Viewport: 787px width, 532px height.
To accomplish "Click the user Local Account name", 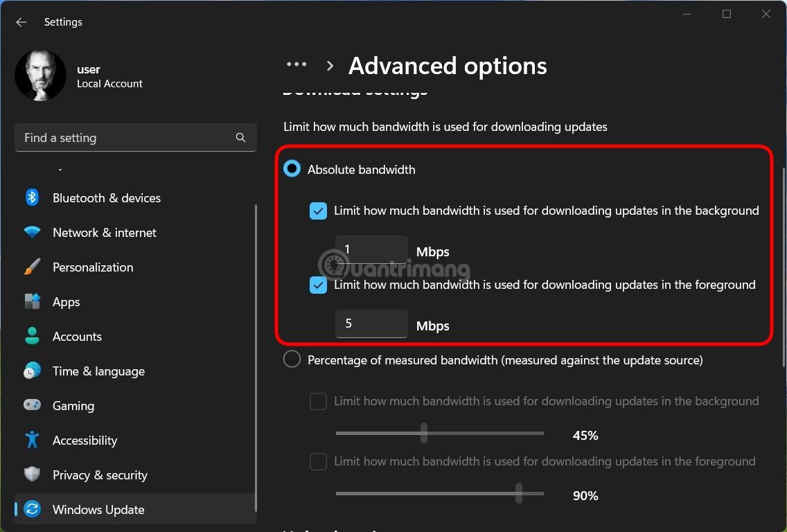I will pos(109,76).
